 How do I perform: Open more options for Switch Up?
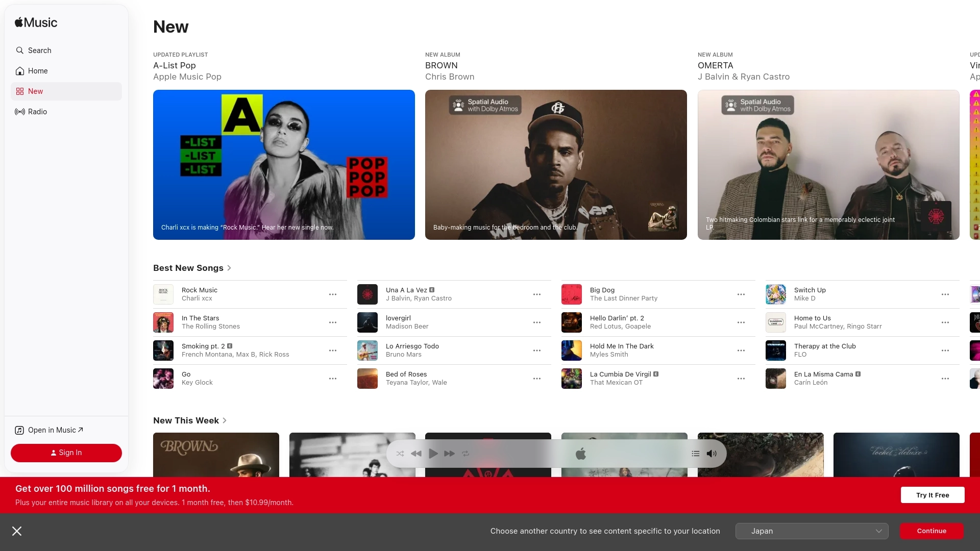pyautogui.click(x=945, y=294)
